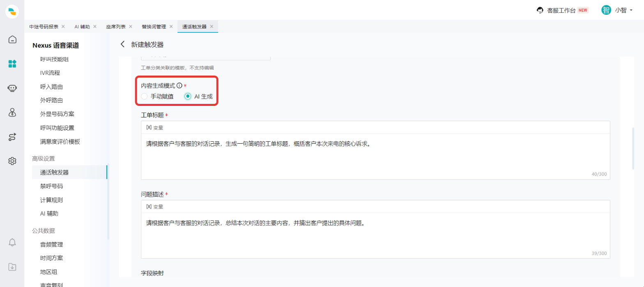This screenshot has height=287, width=644.
Task: Click the form's vertical scrollbar thumb
Action: tap(633, 148)
